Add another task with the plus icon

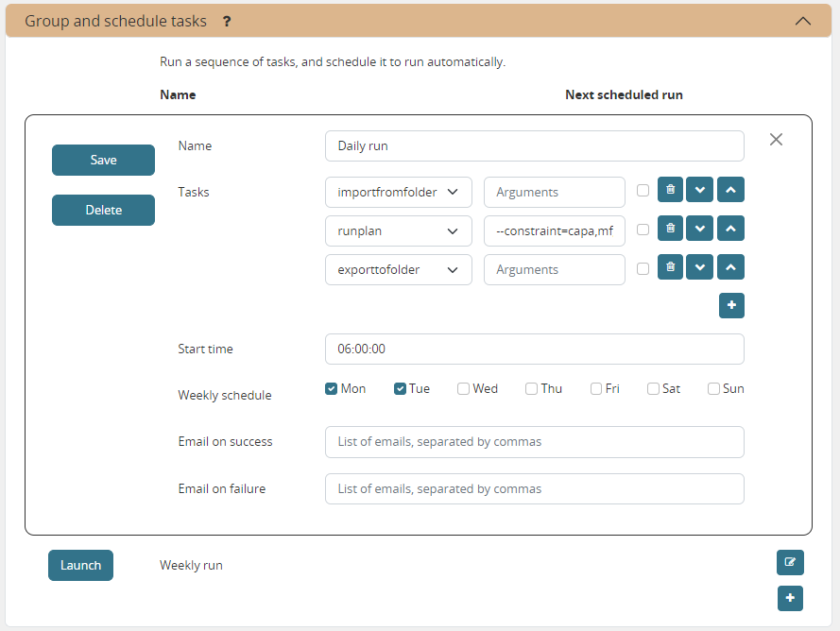(731, 305)
